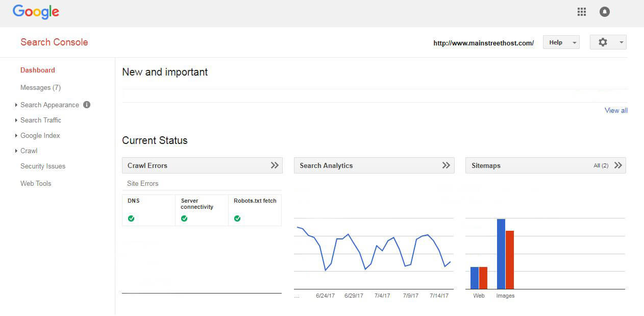The width and height of the screenshot is (644, 316).
Task: Click the 7/4/17 axis date label
Action: [382, 296]
